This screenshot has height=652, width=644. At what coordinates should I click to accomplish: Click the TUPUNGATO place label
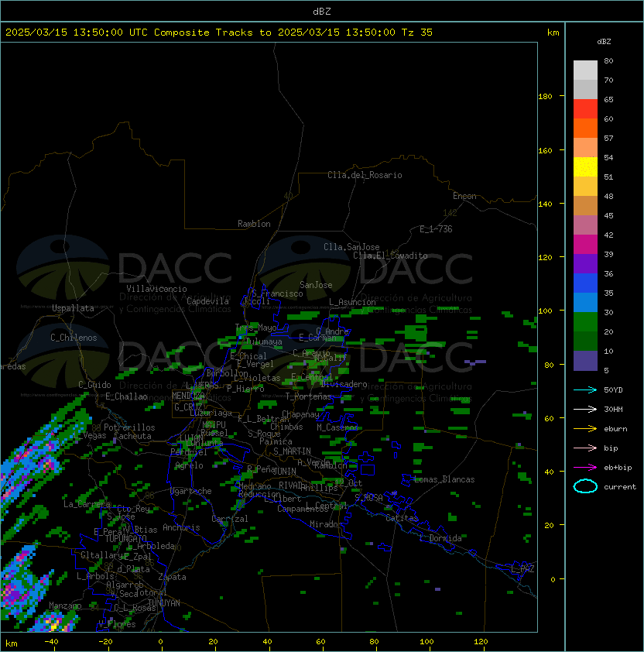(x=125, y=538)
